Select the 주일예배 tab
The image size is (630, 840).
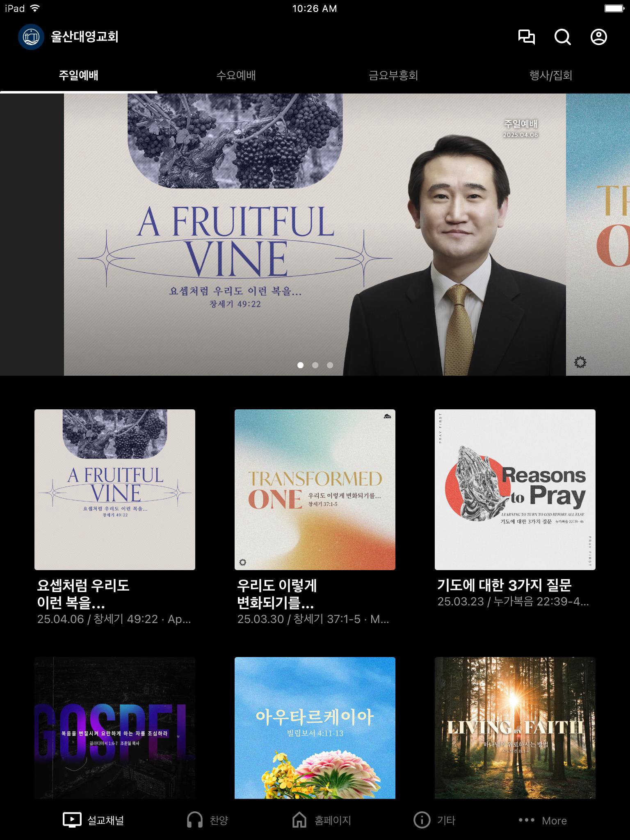[x=78, y=75]
